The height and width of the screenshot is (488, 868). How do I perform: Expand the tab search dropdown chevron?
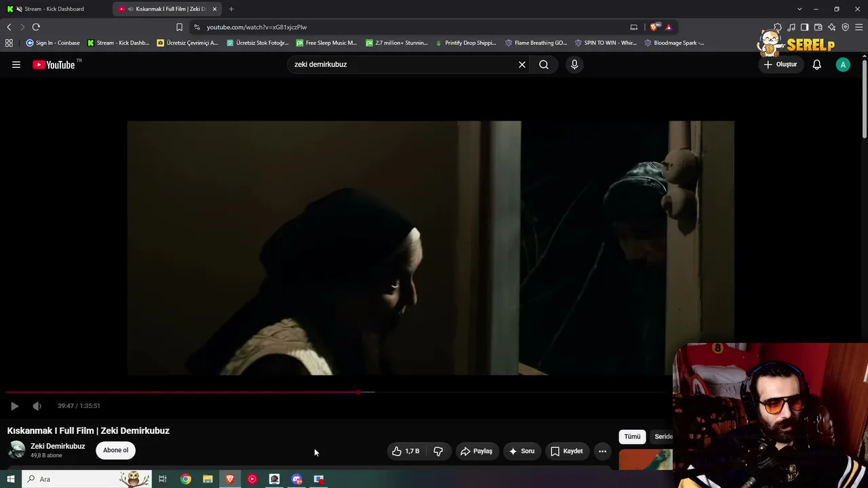(800, 9)
